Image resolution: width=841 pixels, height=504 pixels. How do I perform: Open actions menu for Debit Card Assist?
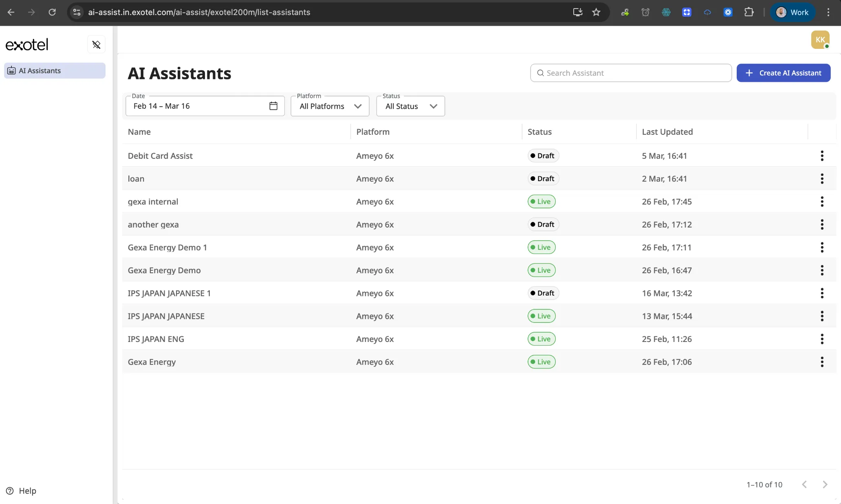822,156
